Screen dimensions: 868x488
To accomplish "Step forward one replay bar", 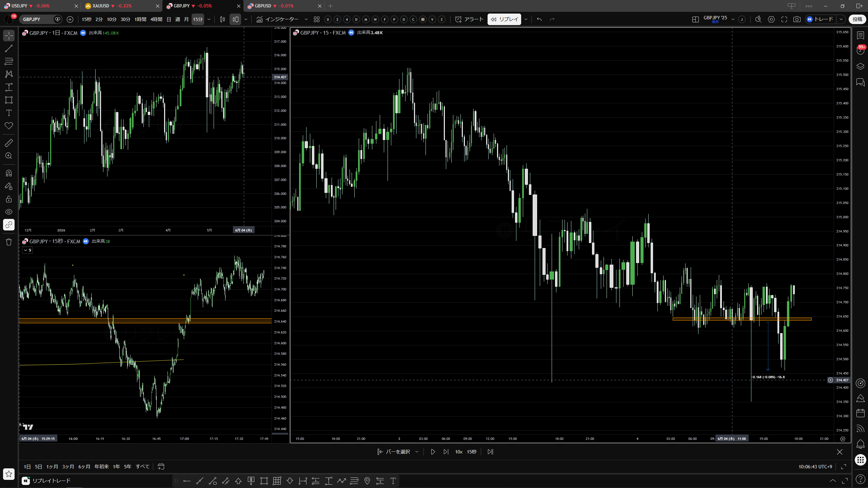I will (446, 452).
